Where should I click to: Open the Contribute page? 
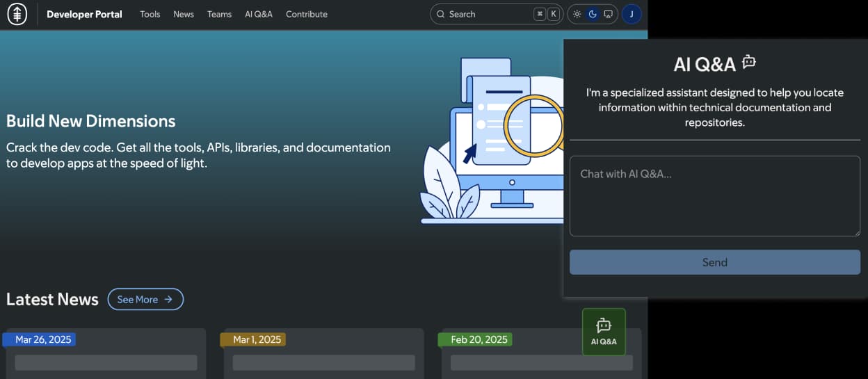click(x=306, y=14)
